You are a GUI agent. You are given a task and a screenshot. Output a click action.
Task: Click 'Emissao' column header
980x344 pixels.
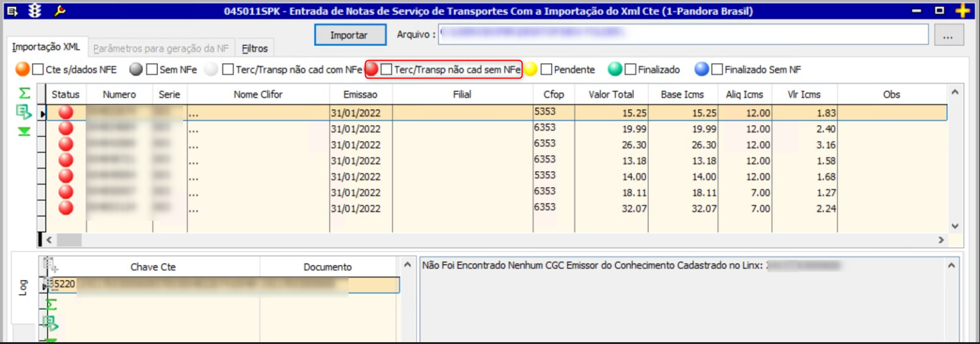(x=360, y=94)
